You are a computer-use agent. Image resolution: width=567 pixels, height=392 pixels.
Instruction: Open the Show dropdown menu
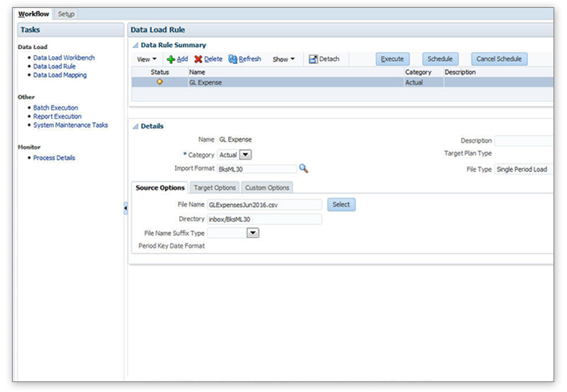284,60
